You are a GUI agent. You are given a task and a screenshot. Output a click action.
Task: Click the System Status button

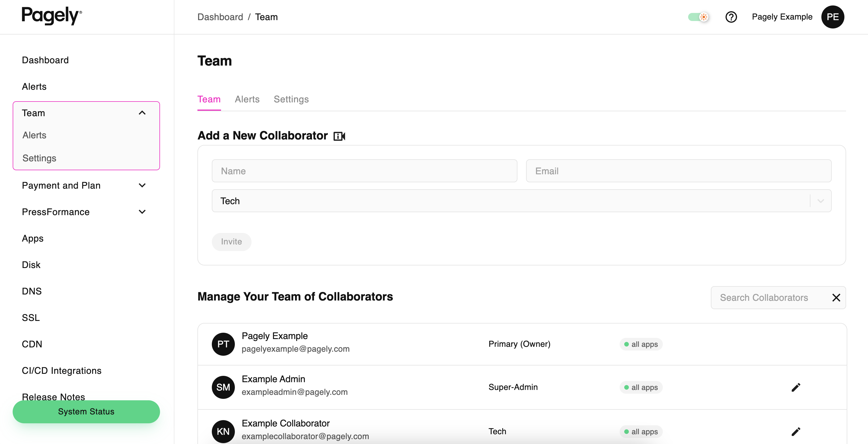86,411
